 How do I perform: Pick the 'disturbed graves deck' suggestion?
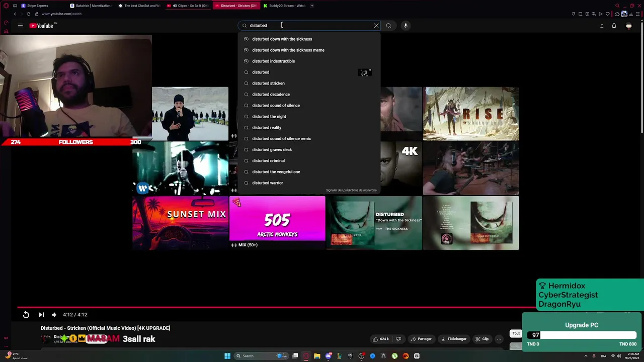(309, 150)
